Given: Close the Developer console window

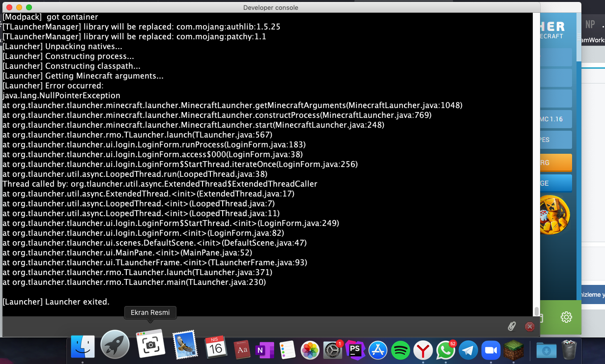Looking at the screenshot, I should point(8,7).
